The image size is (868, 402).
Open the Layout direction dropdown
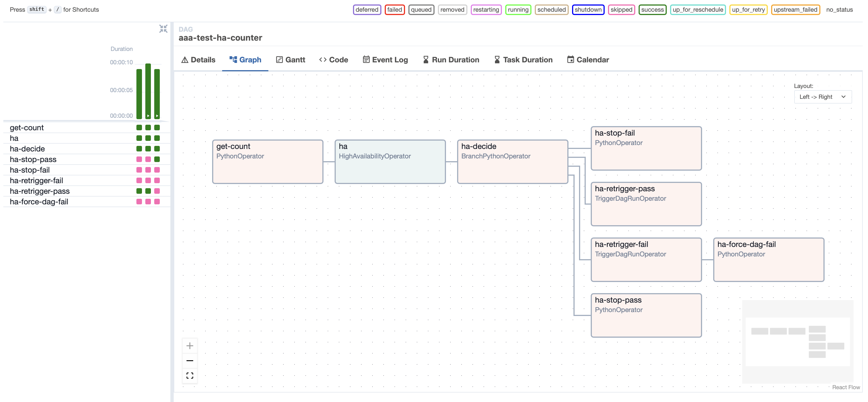(823, 97)
